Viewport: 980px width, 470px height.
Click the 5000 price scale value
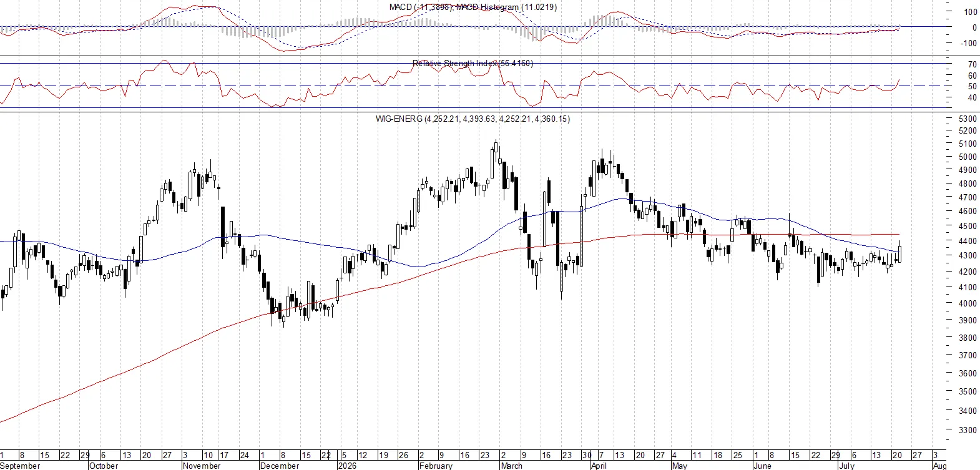(968, 157)
